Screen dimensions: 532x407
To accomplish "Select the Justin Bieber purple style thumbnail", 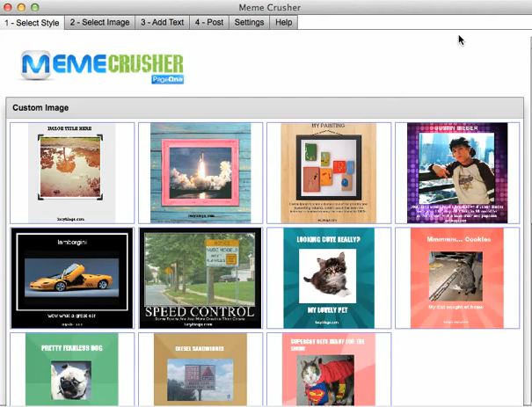I will [457, 173].
